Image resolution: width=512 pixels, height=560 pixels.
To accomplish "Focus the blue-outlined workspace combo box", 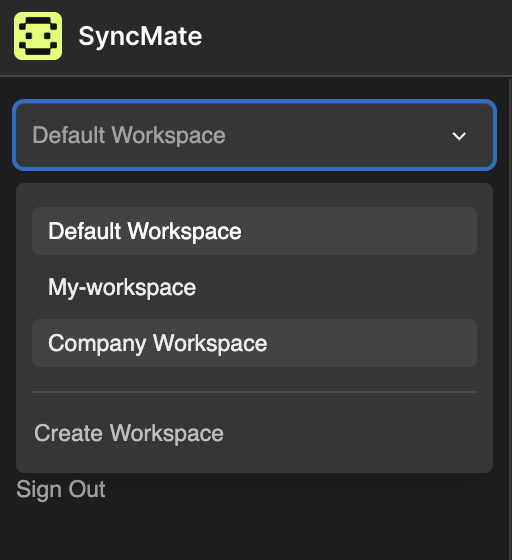I will 254,135.
